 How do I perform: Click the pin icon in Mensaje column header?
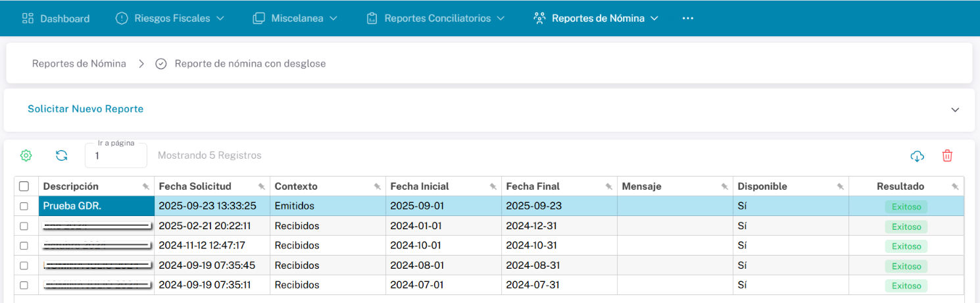tap(724, 187)
